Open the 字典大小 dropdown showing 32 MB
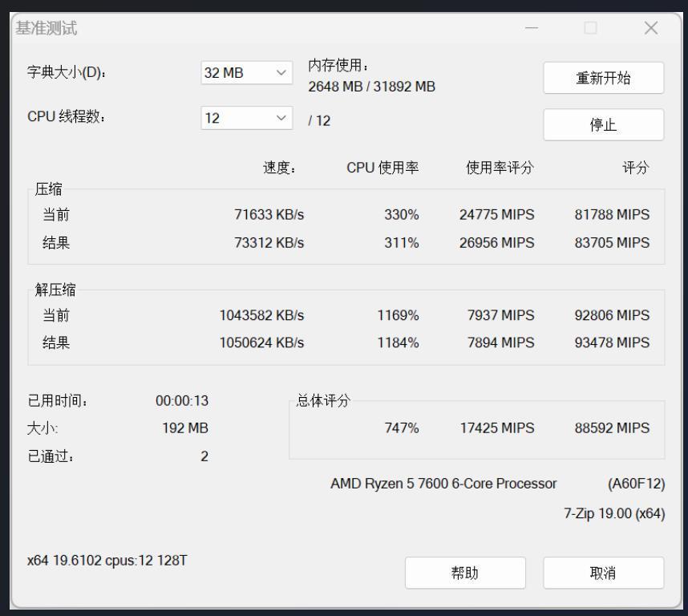 point(247,73)
